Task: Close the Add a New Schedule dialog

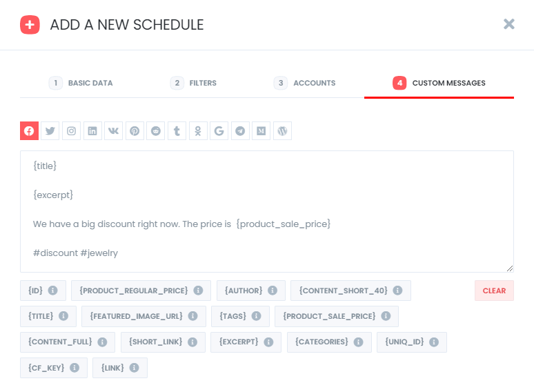Action: tap(508, 24)
